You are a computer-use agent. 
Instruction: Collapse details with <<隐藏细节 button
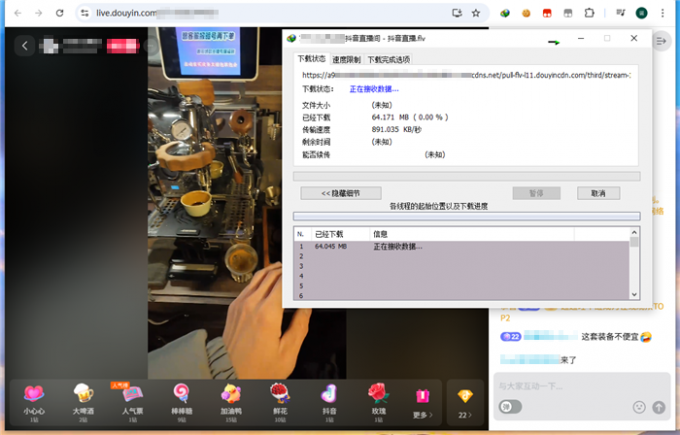tap(341, 193)
